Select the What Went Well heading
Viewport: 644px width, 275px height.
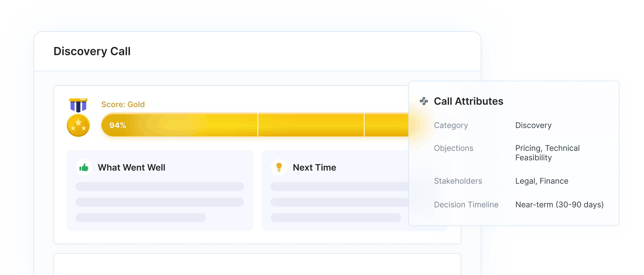click(131, 168)
